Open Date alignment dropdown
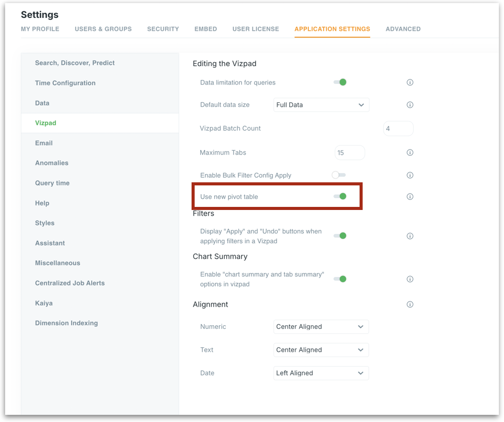Viewport: 504px width, 422px height. [x=321, y=373]
